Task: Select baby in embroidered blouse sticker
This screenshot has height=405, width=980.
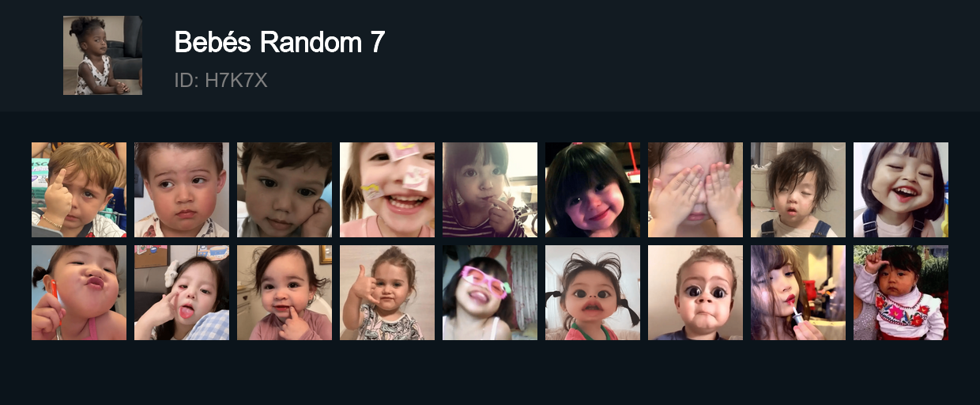Action: (901, 293)
